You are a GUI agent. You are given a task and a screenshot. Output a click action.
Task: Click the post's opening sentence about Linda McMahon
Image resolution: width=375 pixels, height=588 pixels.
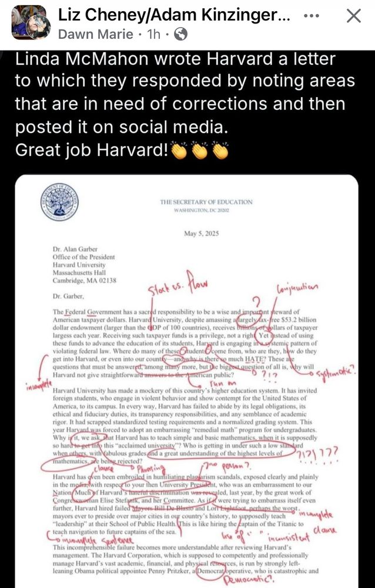click(176, 59)
